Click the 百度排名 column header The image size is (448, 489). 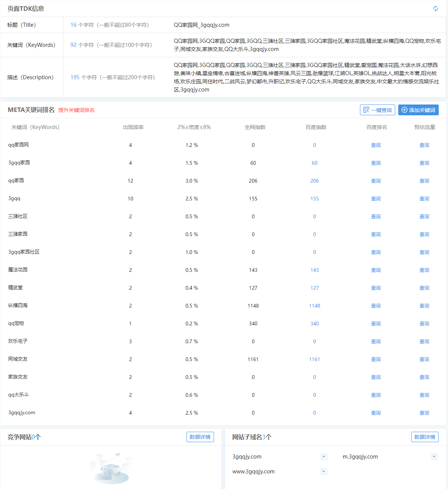click(x=377, y=127)
